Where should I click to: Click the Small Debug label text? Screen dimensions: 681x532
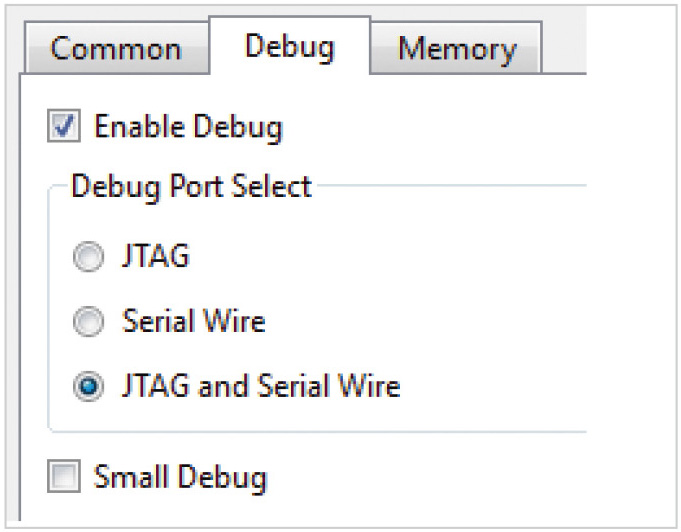[x=180, y=477]
